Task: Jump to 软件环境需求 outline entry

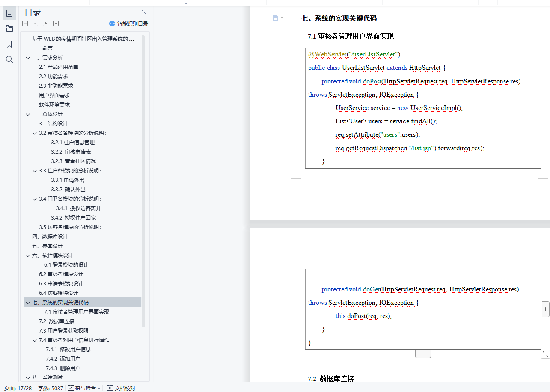Action: tap(54, 104)
